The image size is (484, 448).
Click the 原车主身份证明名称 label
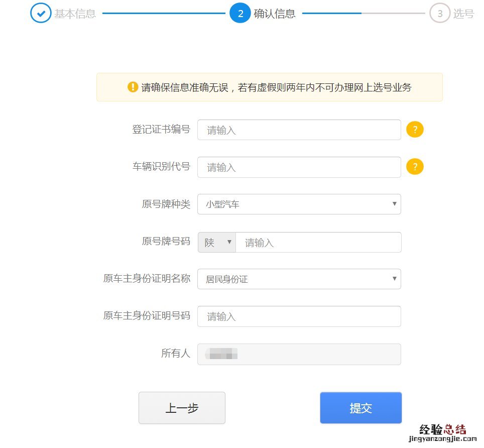147,279
